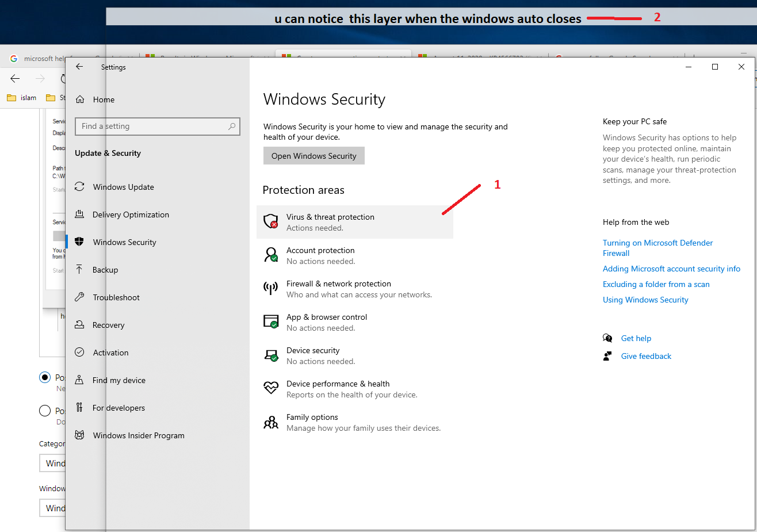The image size is (757, 532).
Task: Click the Get help link text
Action: click(x=636, y=338)
